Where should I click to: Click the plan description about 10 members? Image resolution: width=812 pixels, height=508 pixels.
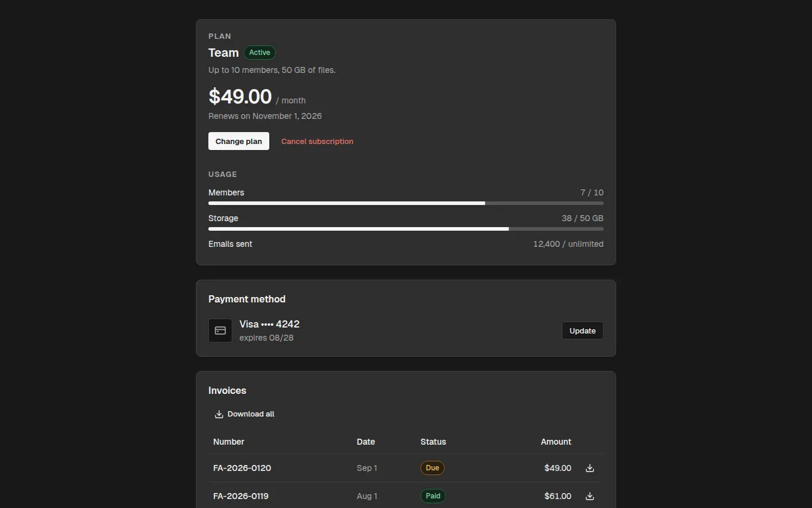(272, 70)
